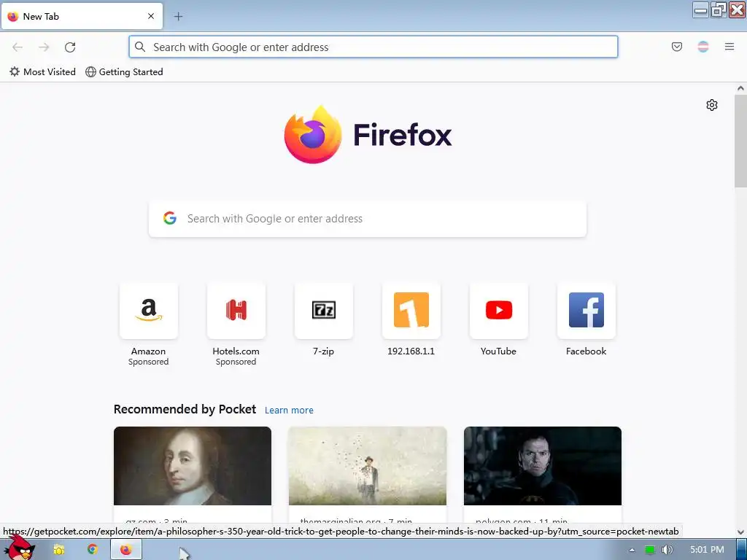Select the New Tab tab

82,16
